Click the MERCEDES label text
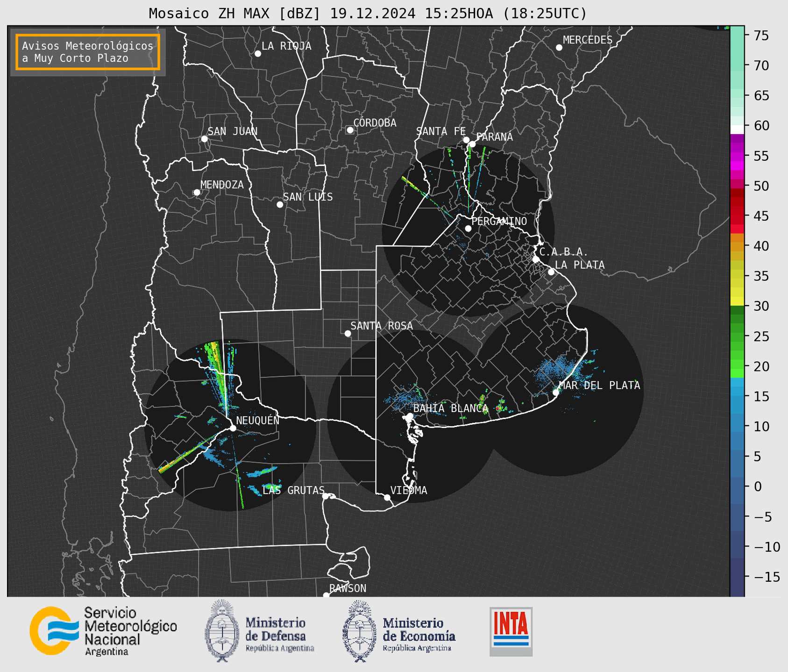 click(588, 40)
